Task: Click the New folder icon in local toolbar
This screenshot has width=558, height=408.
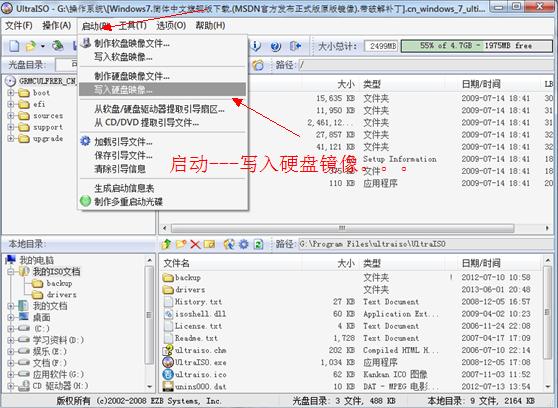Action: (181, 244)
